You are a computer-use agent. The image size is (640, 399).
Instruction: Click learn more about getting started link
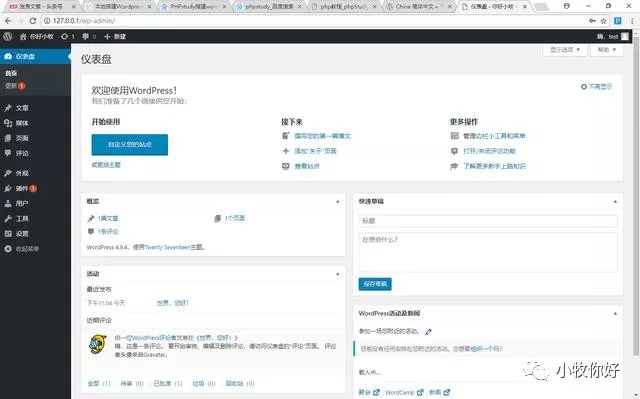(x=494, y=166)
